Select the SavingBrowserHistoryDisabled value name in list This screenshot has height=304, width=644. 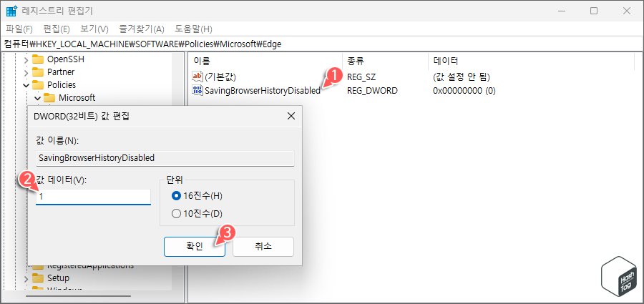[x=263, y=90]
